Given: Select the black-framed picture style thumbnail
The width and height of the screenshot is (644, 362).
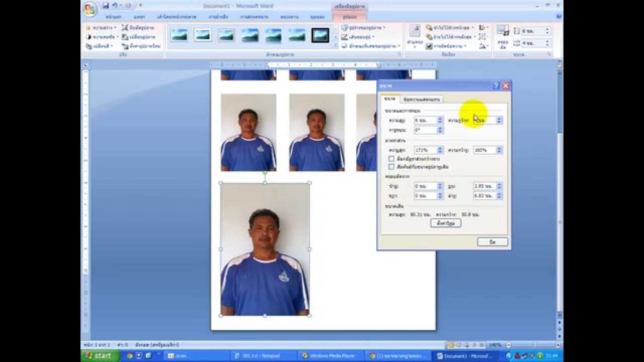Looking at the screenshot, I should pyautogui.click(x=320, y=35).
